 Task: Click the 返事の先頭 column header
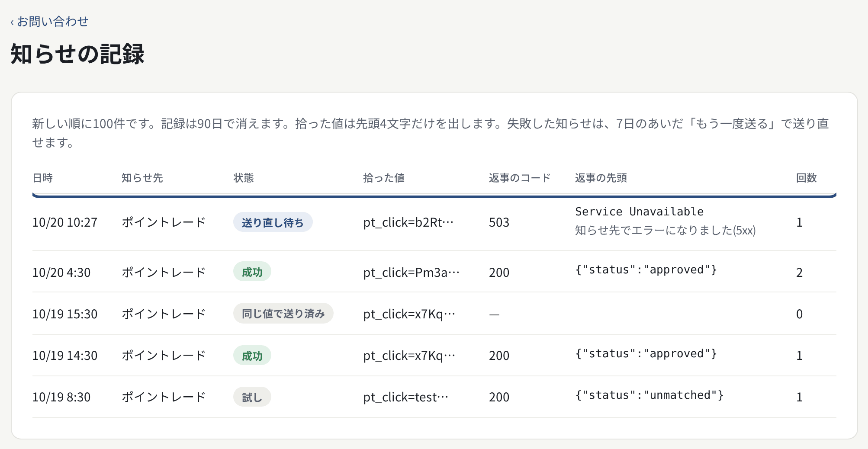(x=601, y=178)
